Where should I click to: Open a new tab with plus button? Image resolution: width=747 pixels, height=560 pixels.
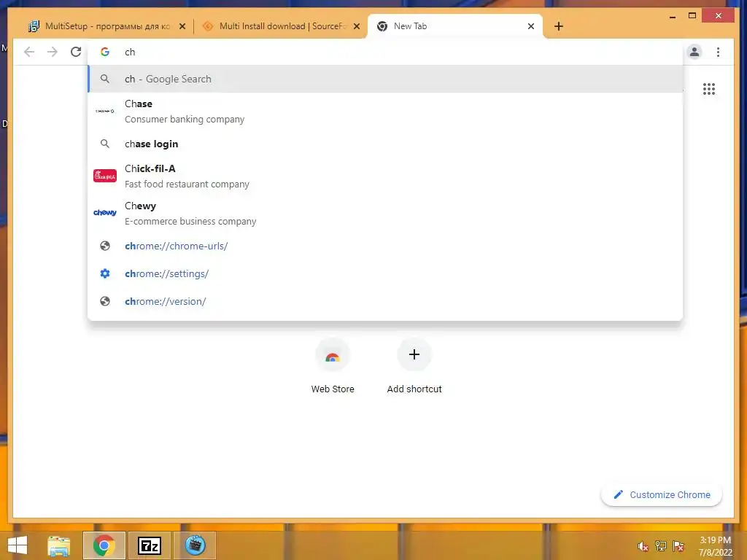(559, 26)
